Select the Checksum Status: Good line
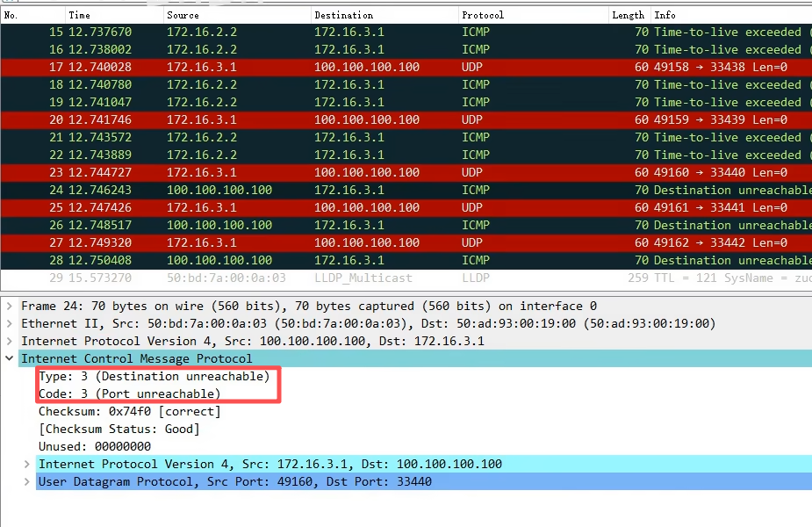812x527 pixels. tap(119, 429)
